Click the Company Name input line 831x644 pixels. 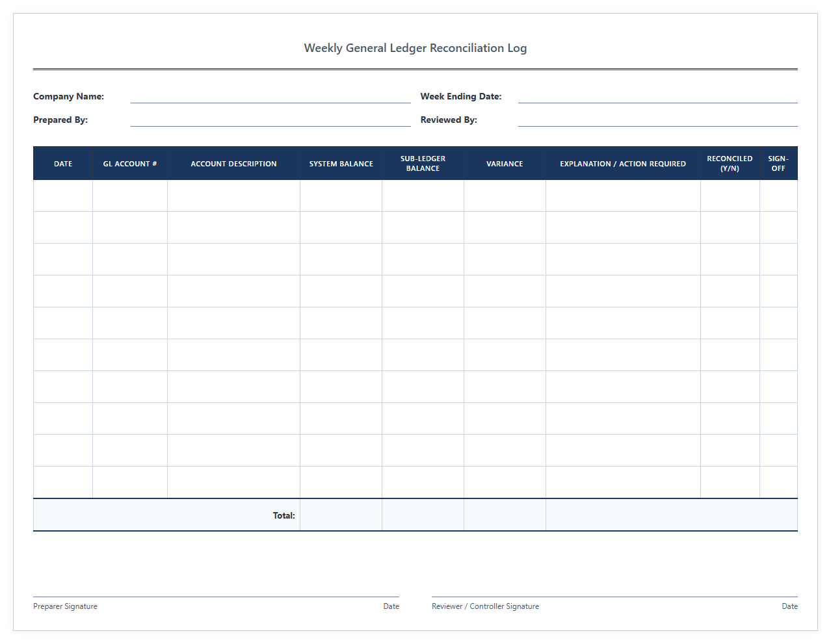pos(270,96)
